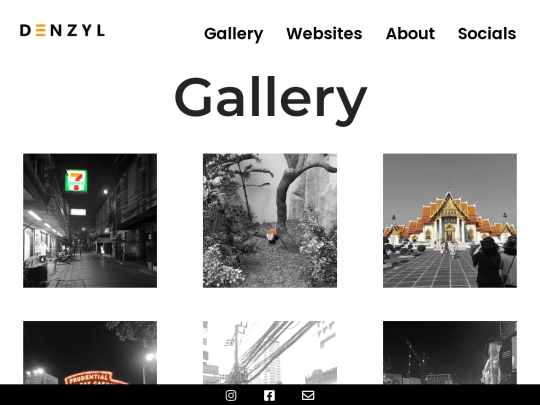Open the night construction crane photo
The height and width of the screenshot is (405, 540).
pyautogui.click(x=450, y=353)
